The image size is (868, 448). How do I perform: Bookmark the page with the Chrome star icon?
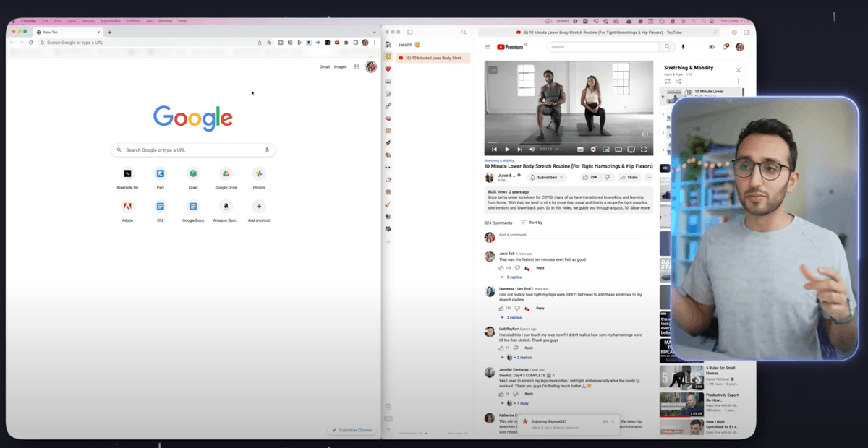(269, 43)
